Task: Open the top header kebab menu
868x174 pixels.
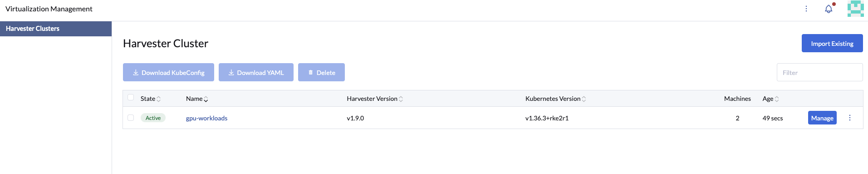Action: (x=806, y=9)
